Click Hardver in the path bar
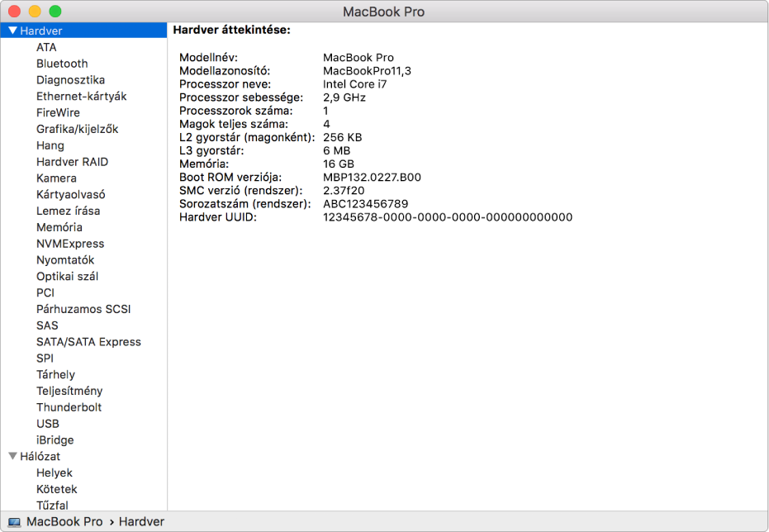The width and height of the screenshot is (769, 532). click(142, 522)
